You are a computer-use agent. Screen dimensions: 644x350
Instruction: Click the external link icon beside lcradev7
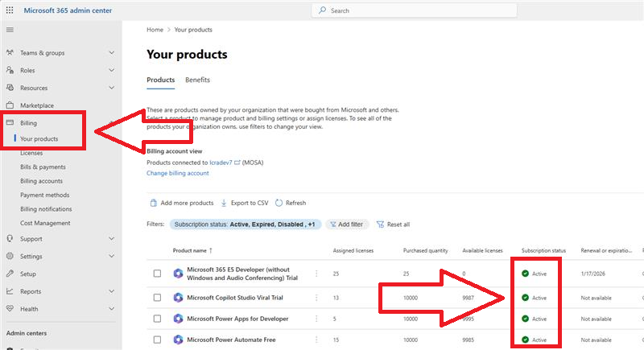tap(237, 163)
